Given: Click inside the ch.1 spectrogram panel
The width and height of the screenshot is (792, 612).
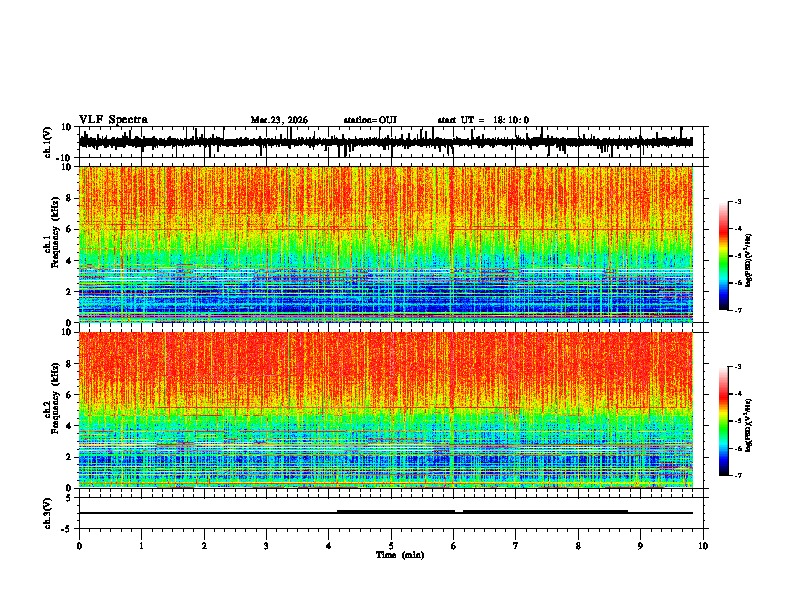Looking at the screenshot, I should (x=385, y=244).
